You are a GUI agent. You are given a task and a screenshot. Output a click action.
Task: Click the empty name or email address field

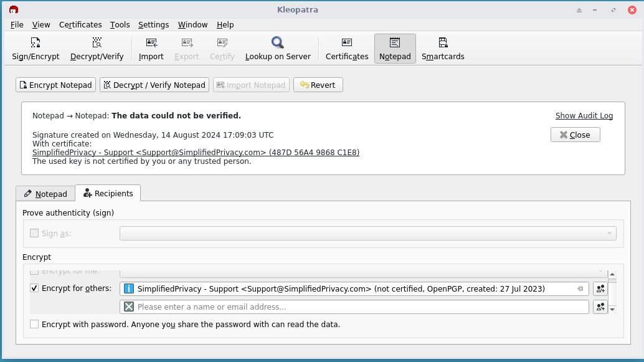354,307
